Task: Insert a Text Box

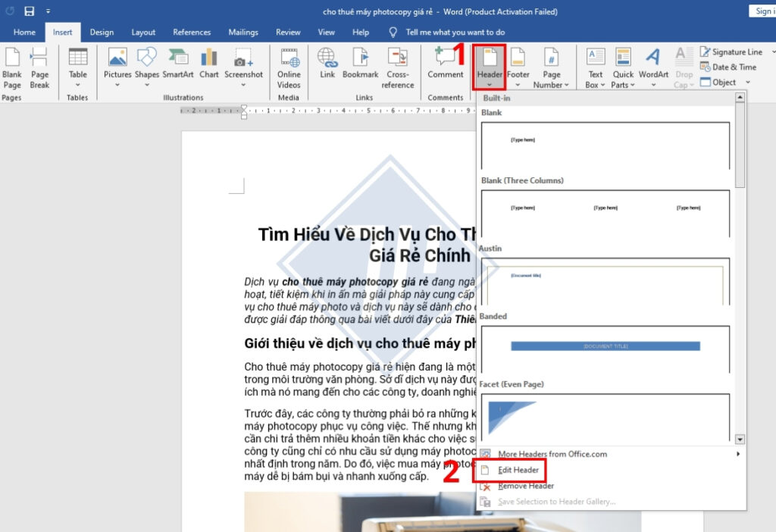Action: coord(596,68)
